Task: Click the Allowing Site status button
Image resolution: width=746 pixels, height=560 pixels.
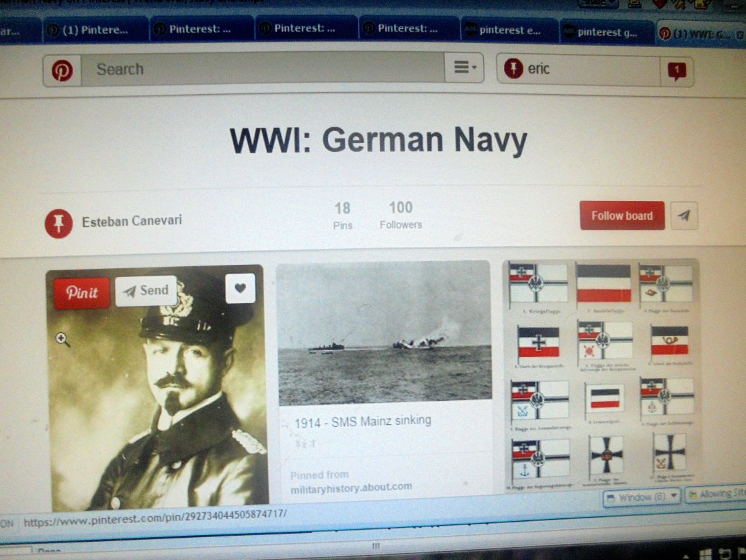Action: (x=714, y=495)
